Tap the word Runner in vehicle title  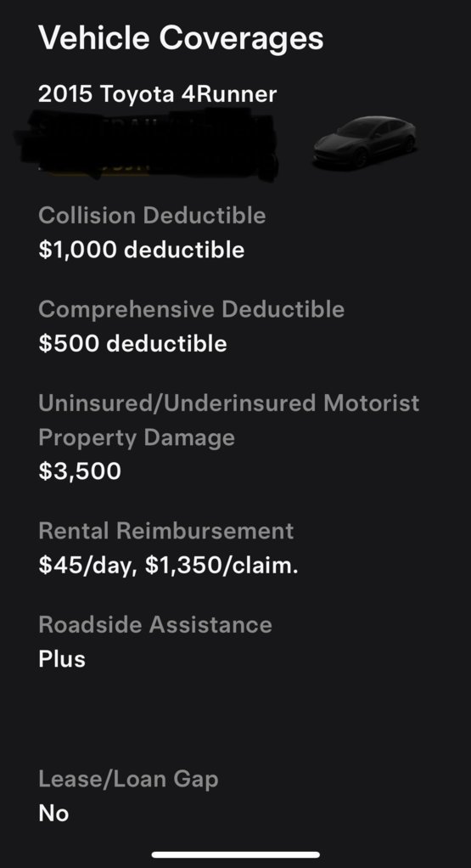point(237,94)
